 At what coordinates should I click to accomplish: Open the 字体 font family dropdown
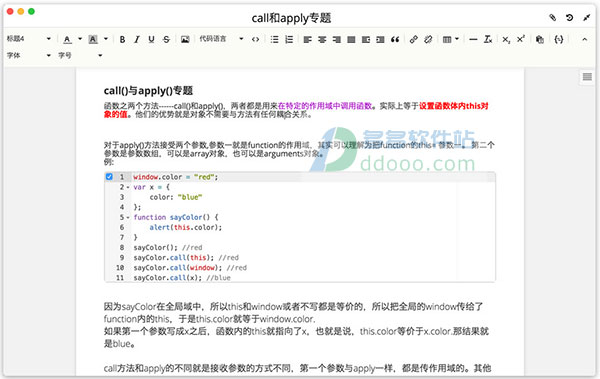coord(29,56)
